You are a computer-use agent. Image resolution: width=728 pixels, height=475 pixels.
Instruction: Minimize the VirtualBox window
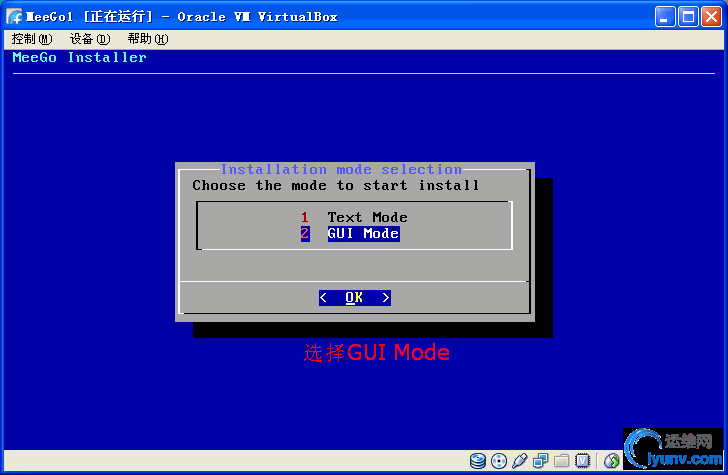(665, 17)
